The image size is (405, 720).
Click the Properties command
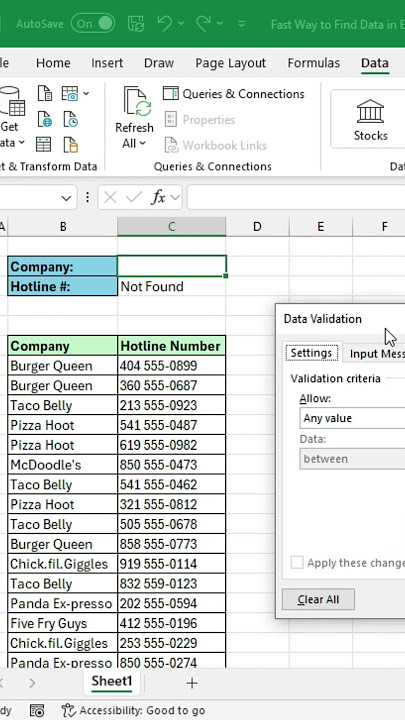(200, 120)
